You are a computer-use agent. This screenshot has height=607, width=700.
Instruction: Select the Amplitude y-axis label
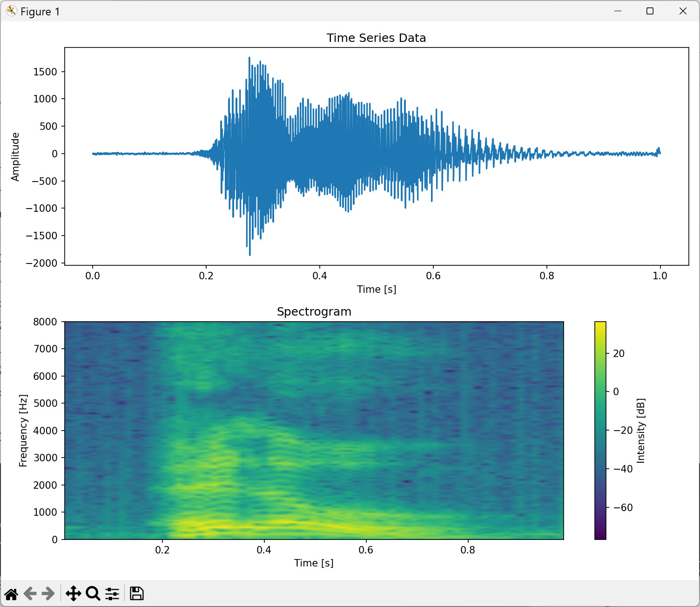tap(15, 157)
